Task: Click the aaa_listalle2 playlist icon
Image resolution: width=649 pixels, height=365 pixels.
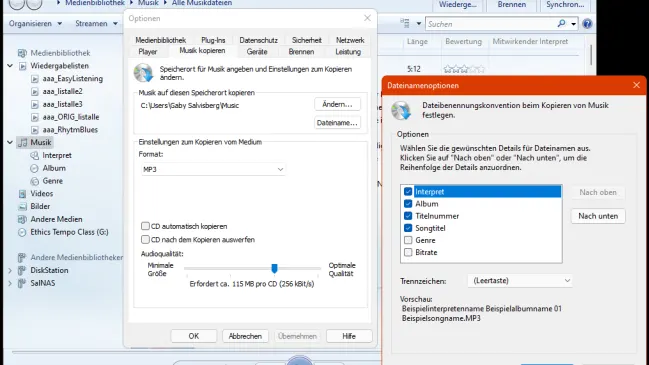Action: coord(35,91)
